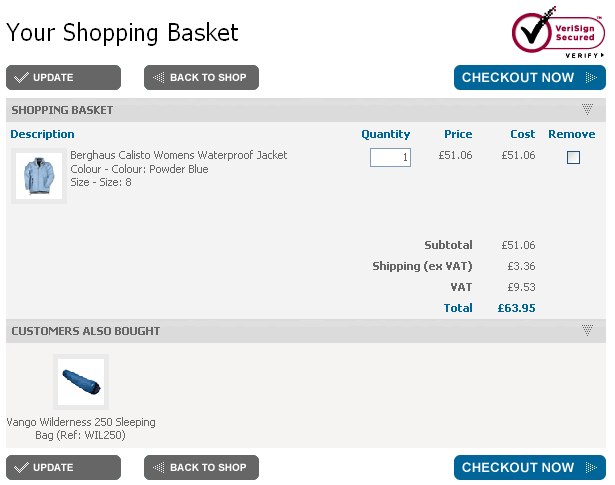
Task: Click the arrow icon on top Back to Shop
Action: click(x=158, y=78)
